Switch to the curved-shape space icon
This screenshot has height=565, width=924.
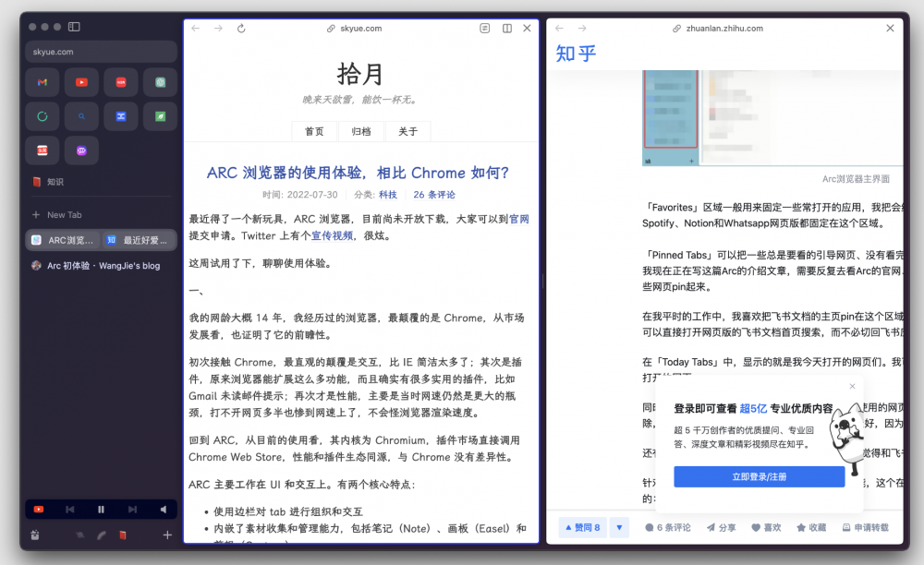102,535
